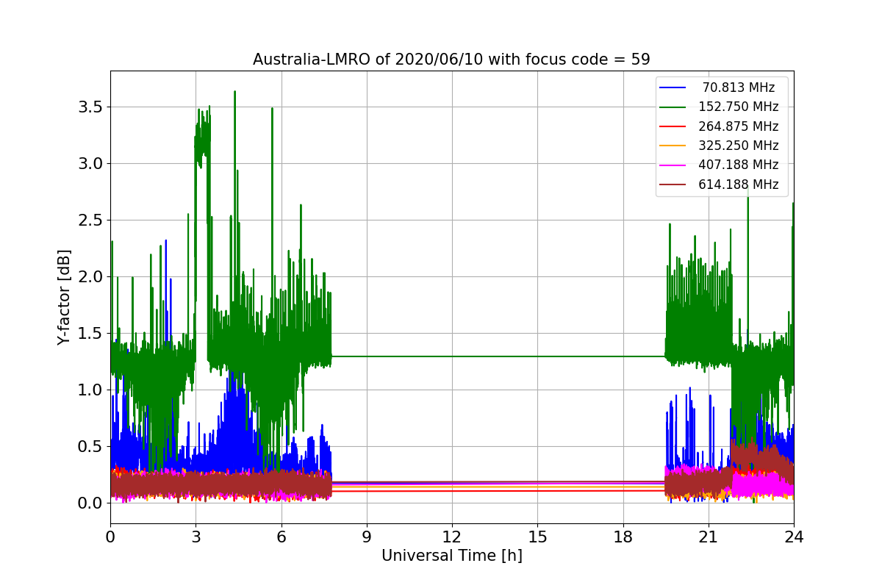882x588 pixels.
Task: Click the Universal Time [h] axis label
Action: tap(451, 556)
